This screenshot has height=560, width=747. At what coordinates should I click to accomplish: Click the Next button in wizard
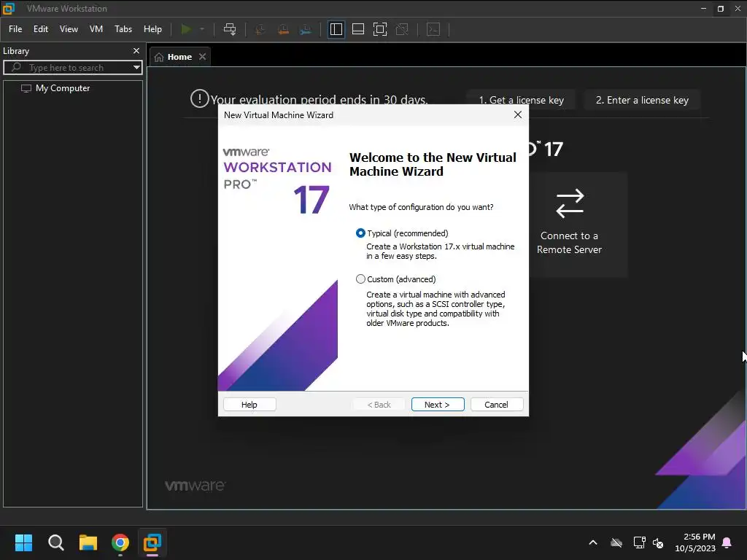coord(438,404)
